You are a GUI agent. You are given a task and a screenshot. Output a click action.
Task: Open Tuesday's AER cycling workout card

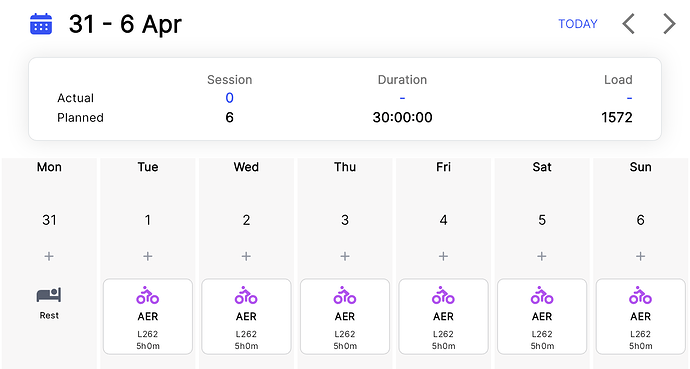point(148,316)
